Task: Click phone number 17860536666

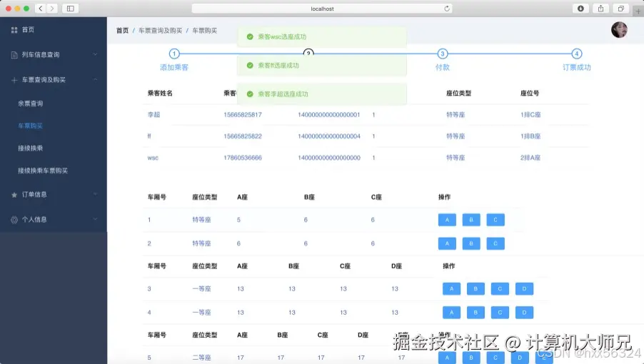Action: tap(243, 158)
